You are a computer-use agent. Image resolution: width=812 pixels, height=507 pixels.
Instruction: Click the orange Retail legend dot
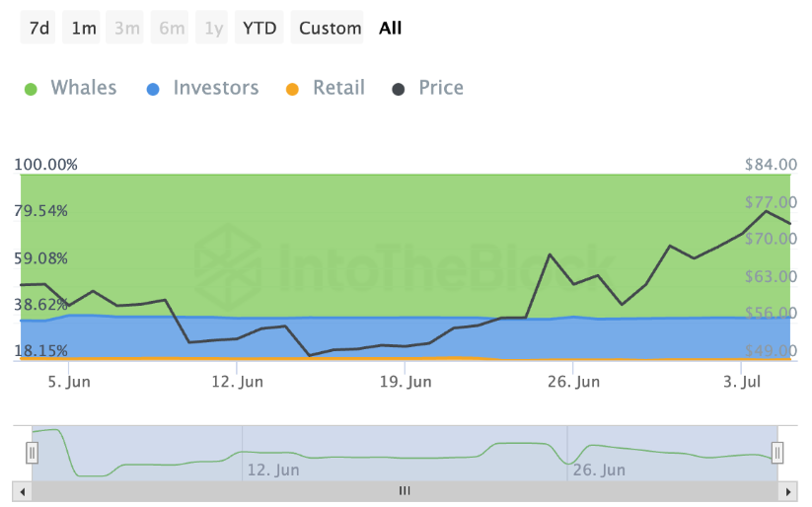[x=292, y=89]
